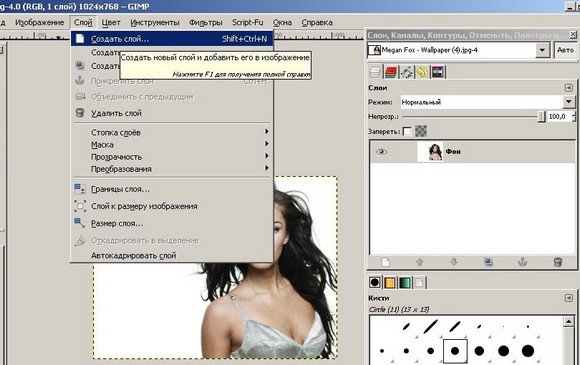Screen dimensions: 580x365
Task: Open the Colormap palette tab icon
Action: [438, 72]
